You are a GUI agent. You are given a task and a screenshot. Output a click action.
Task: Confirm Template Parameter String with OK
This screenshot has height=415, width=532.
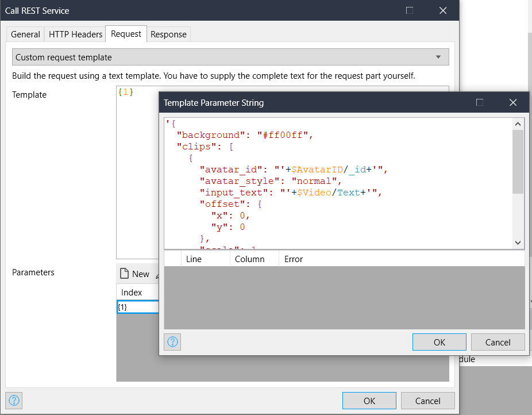[x=439, y=342]
